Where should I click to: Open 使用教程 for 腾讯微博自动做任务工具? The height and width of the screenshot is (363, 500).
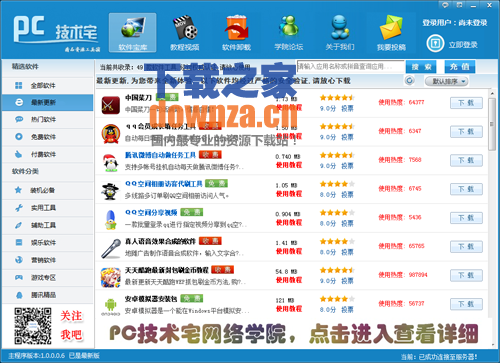click(289, 165)
